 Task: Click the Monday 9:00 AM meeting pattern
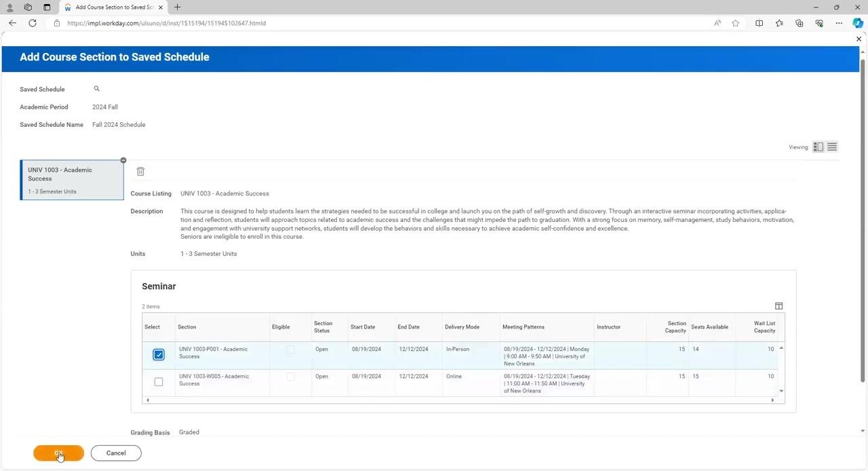pos(547,356)
